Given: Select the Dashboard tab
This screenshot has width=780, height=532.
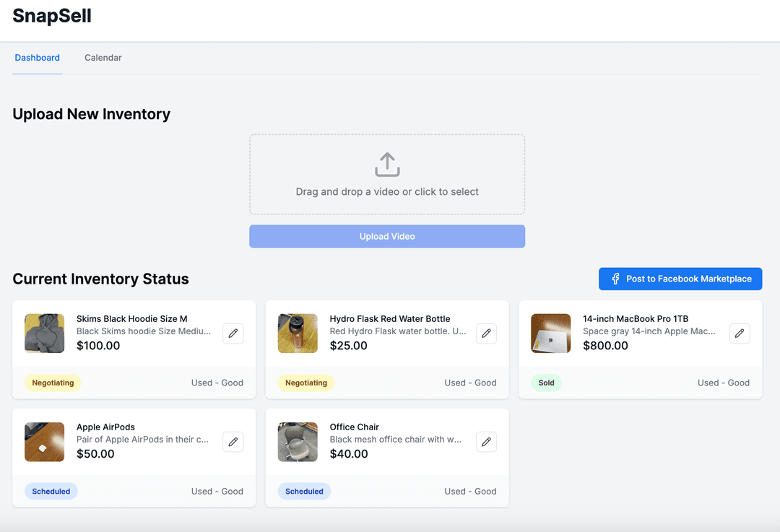Looking at the screenshot, I should coord(38,58).
